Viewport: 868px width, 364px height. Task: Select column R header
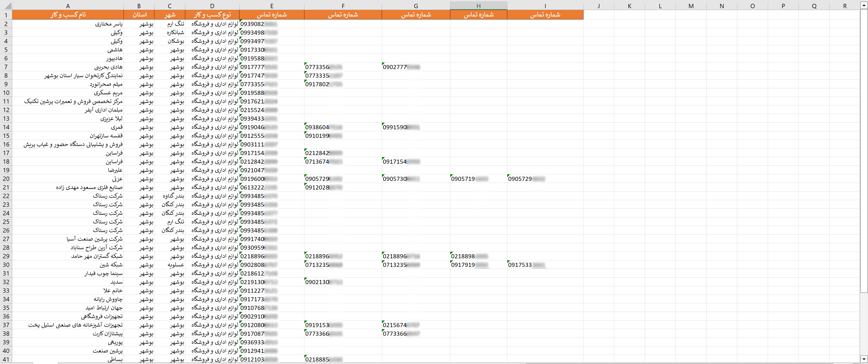pos(844,6)
